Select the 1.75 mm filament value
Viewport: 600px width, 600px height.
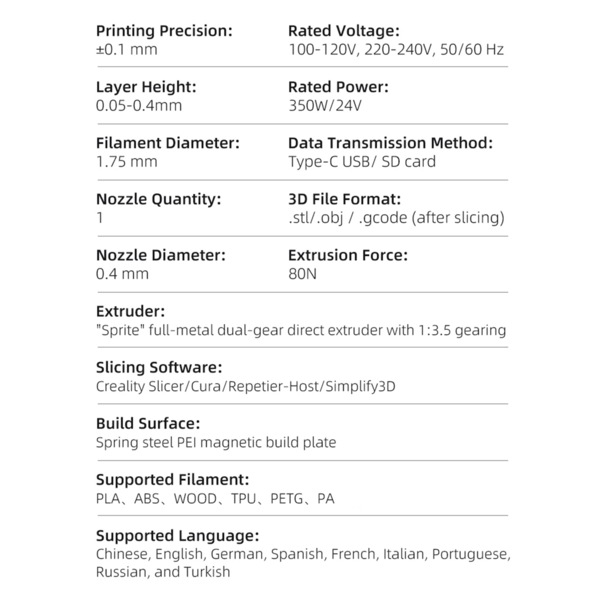127,161
